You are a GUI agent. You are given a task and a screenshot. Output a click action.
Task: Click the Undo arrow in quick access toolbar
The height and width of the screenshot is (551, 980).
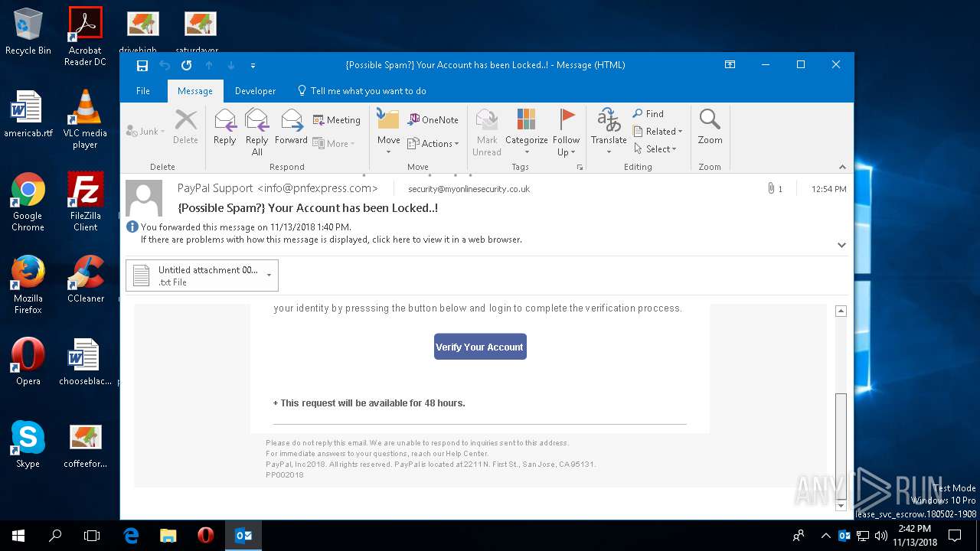pyautogui.click(x=164, y=65)
